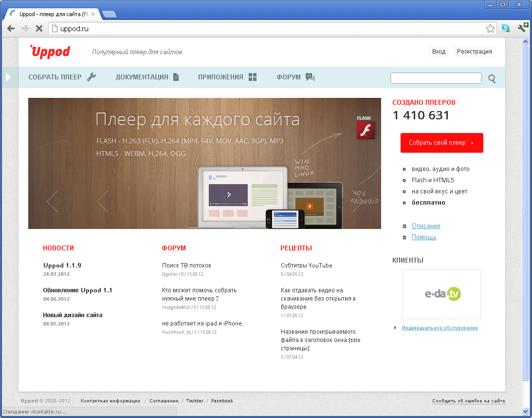This screenshot has width=532, height=418.
Task: Open the Facebook footer link
Action: [222, 400]
